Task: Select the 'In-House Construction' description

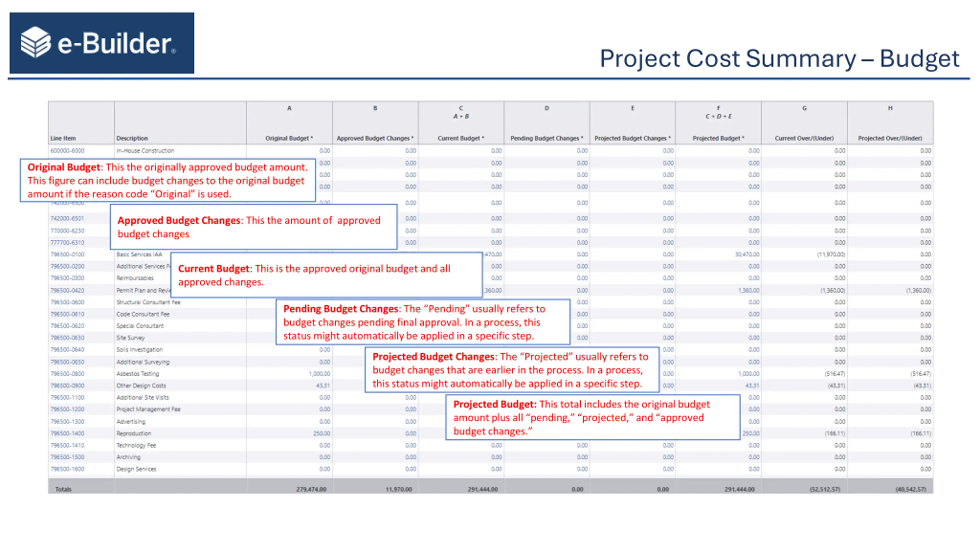Action: click(145, 151)
